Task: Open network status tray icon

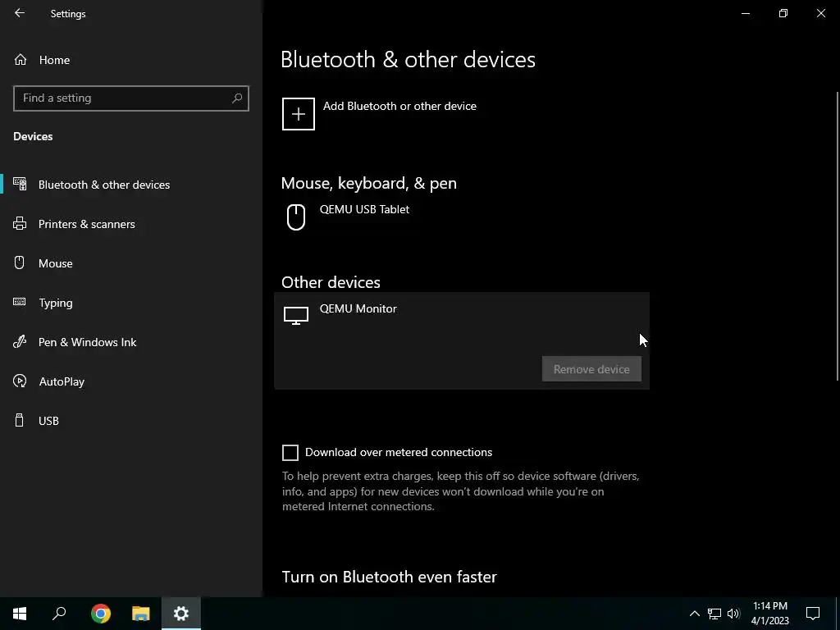Action: 714,614
